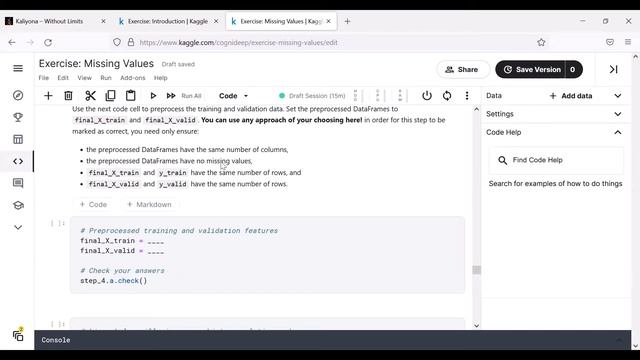This screenshot has height=360, width=640.
Task: Expand the Settings panel chevron
Action: tap(618, 114)
